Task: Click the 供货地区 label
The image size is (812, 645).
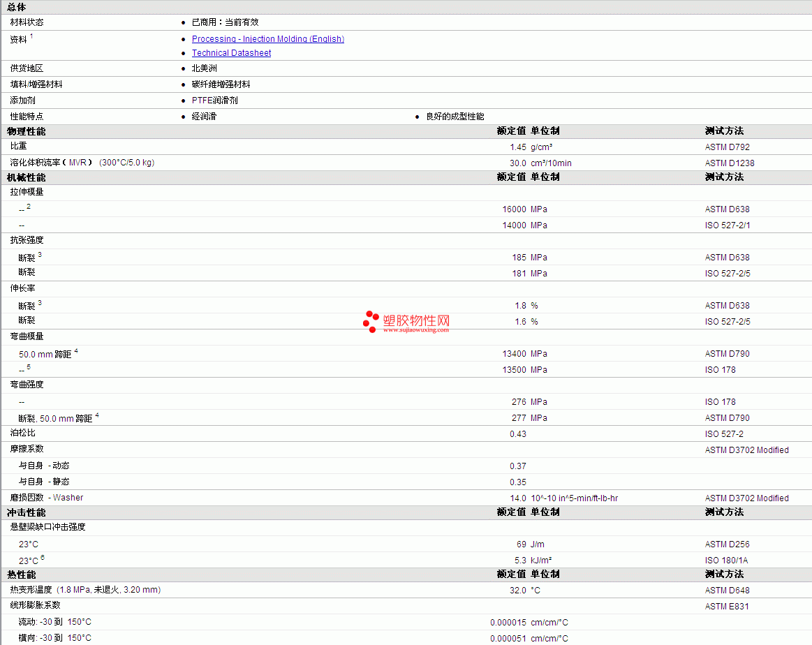Action: 27,68
